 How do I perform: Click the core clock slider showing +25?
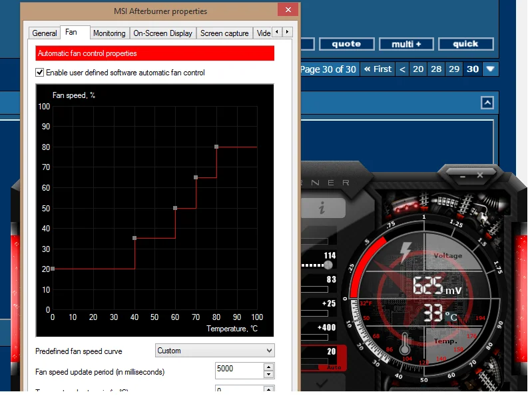(314, 313)
